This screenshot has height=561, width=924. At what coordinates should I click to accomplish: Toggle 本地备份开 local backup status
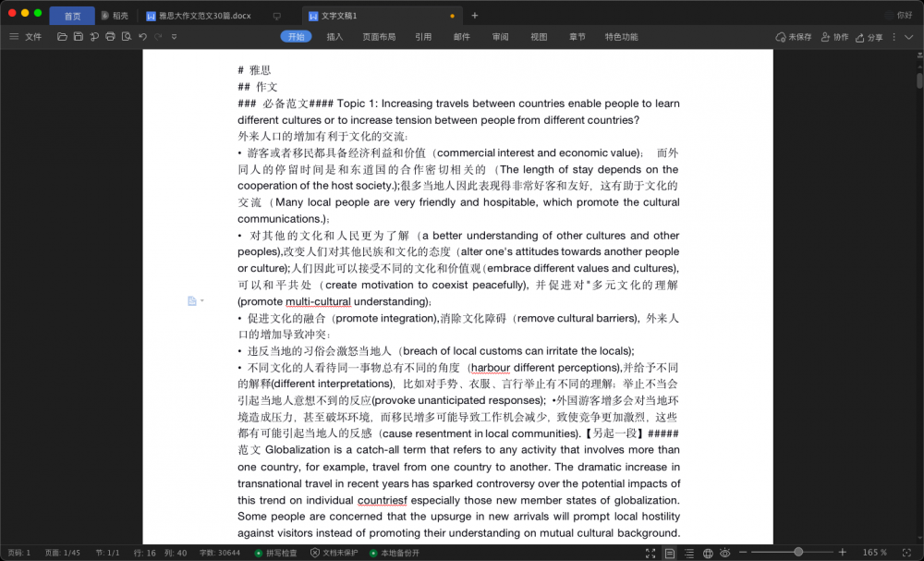point(395,553)
